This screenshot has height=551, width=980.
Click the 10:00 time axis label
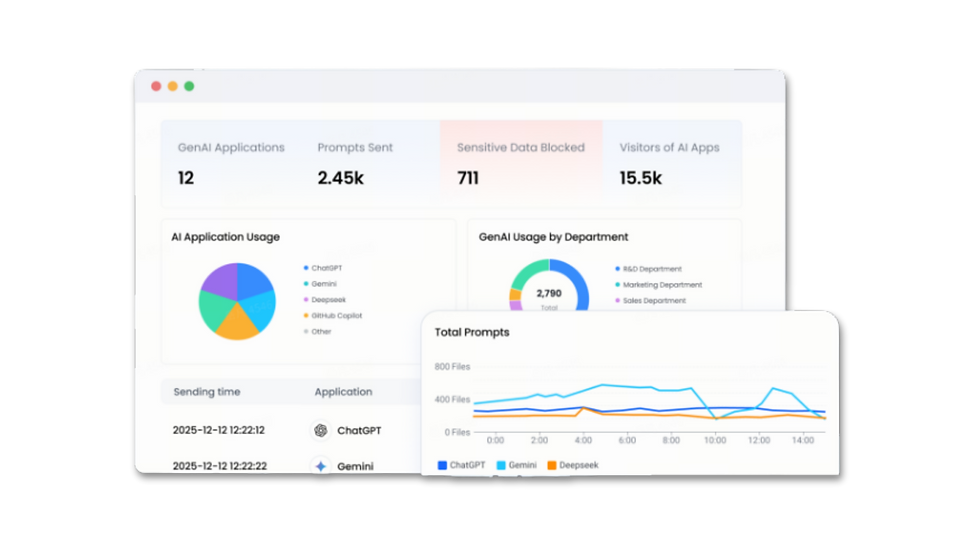point(715,440)
